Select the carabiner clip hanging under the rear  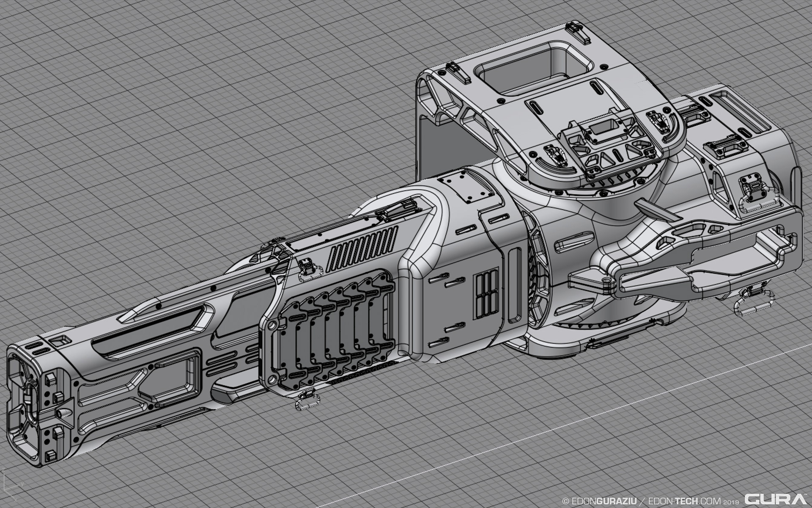754,303
